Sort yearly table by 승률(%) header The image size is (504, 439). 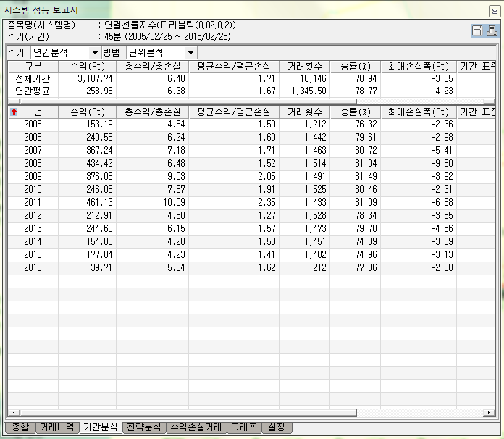354,112
